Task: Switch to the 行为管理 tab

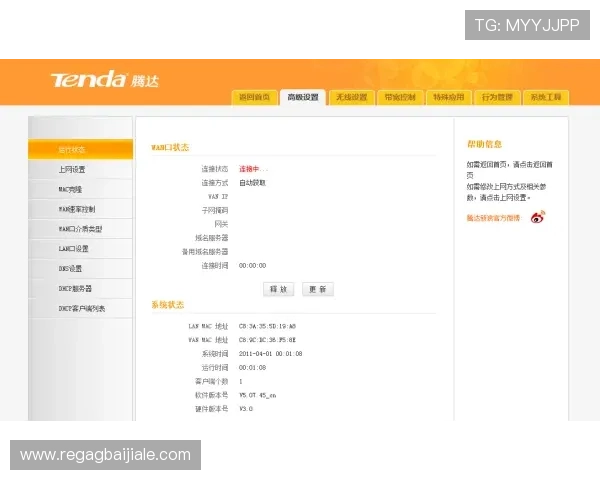Action: click(497, 97)
